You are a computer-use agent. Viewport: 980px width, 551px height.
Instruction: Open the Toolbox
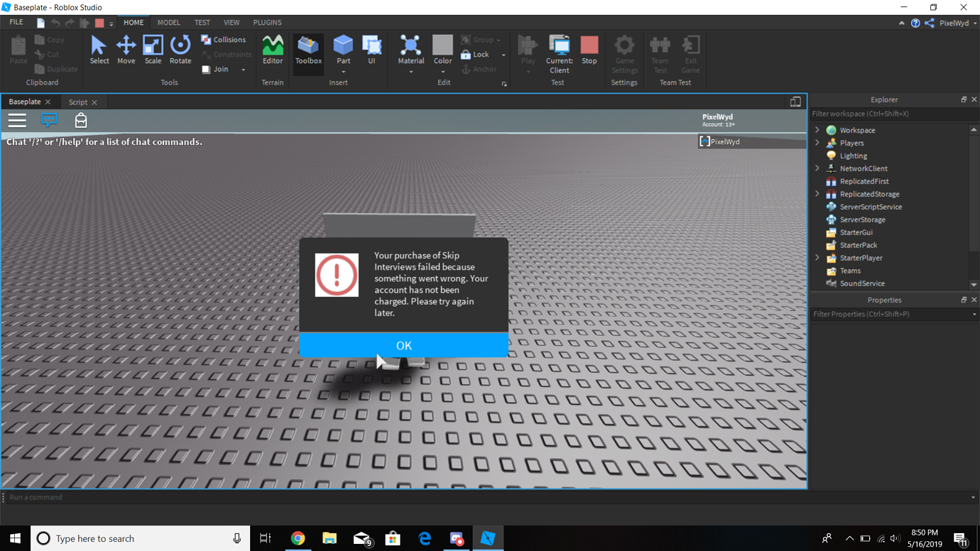(307, 50)
